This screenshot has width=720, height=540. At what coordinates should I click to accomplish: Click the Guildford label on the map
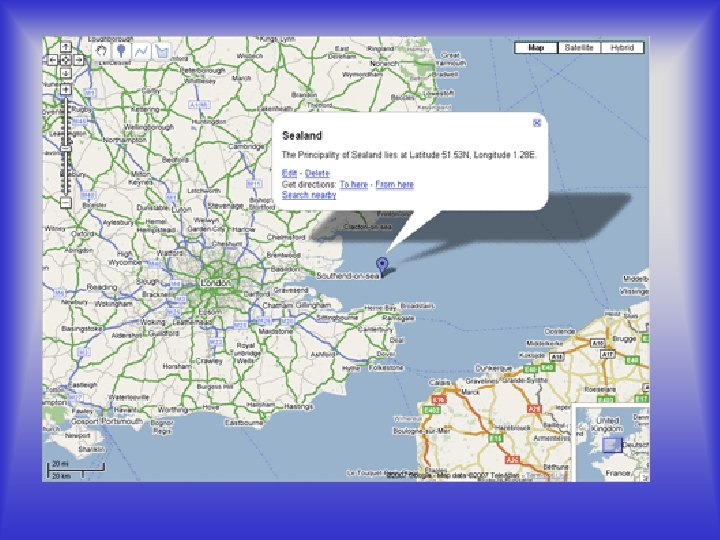coord(163,333)
